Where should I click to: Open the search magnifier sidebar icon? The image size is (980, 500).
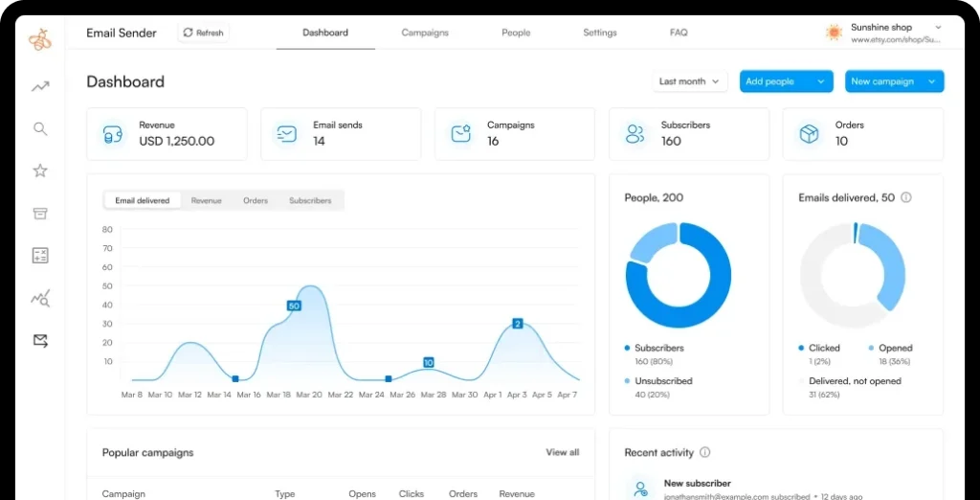[x=40, y=129]
